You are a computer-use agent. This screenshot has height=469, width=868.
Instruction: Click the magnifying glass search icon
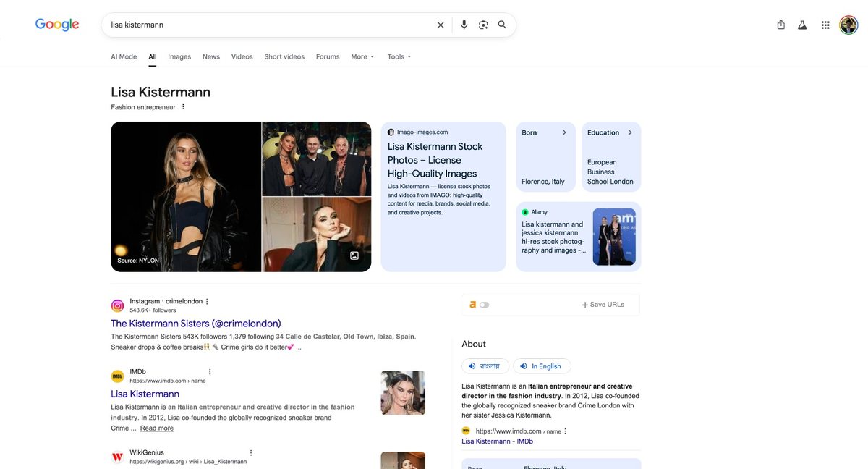pyautogui.click(x=503, y=25)
